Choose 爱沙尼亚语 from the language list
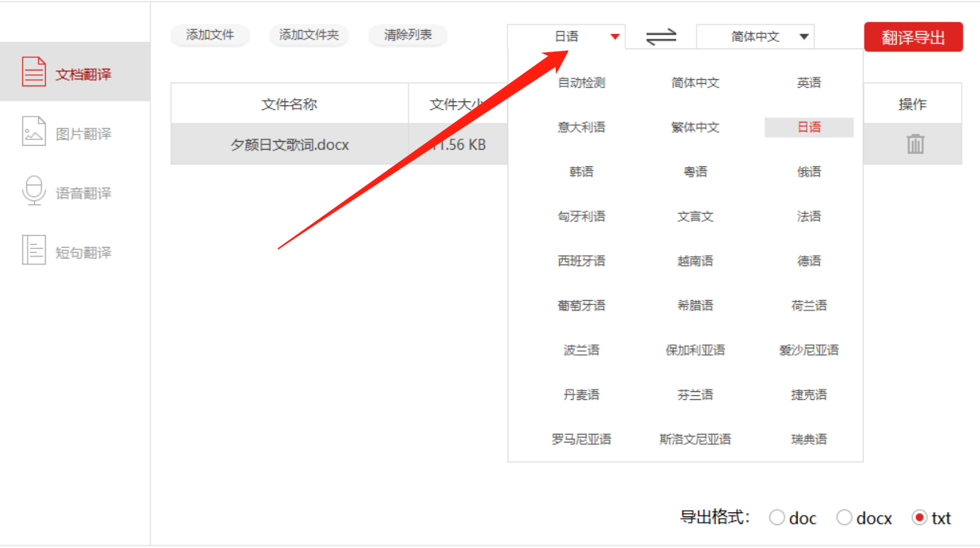Screen dimensions: 980x548 click(x=809, y=350)
